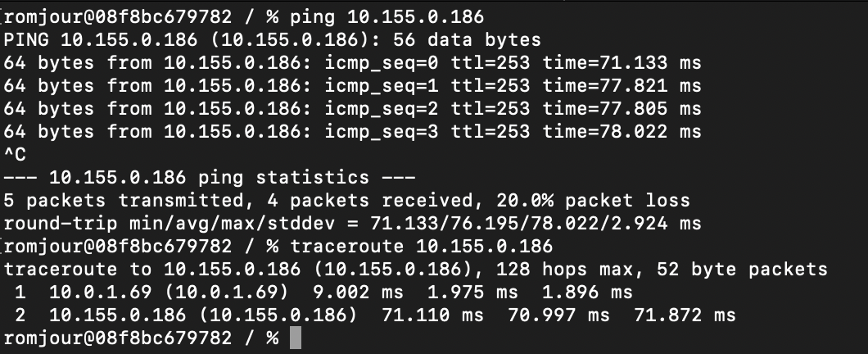
Task: Click the '128 hops max' text
Action: point(564,270)
